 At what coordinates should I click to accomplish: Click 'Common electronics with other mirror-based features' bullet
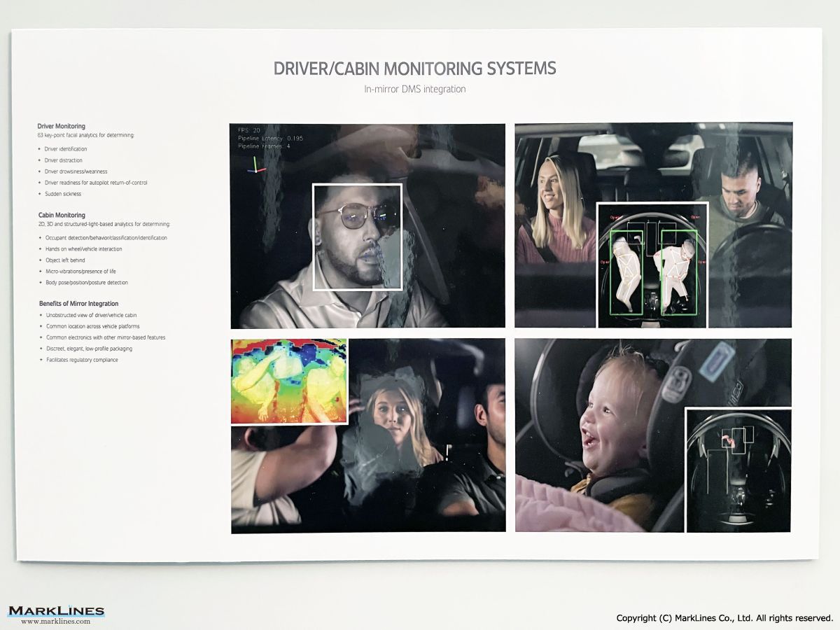click(105, 337)
